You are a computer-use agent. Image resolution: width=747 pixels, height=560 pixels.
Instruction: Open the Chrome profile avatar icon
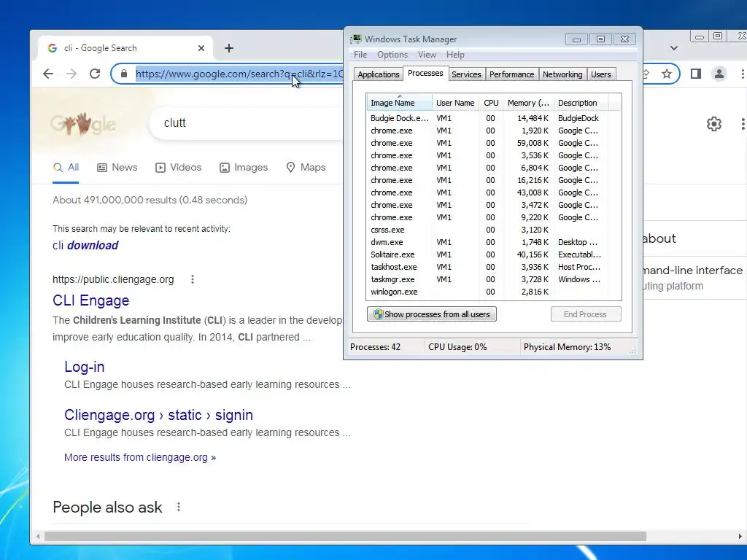pos(719,74)
